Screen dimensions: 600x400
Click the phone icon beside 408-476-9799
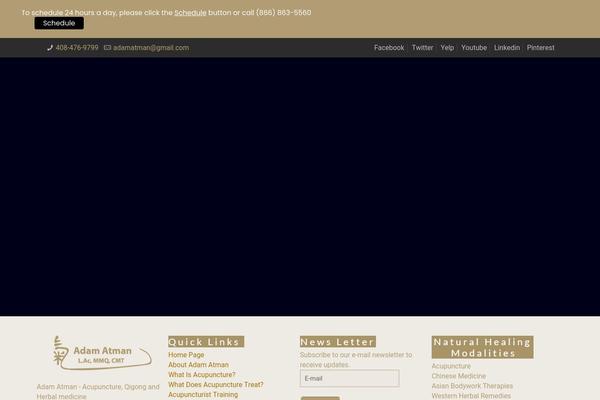50,48
